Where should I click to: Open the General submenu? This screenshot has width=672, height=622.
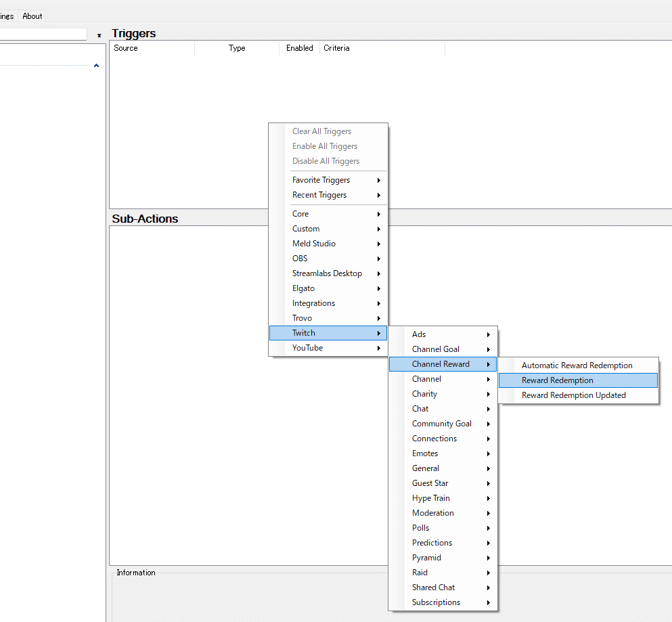point(443,468)
